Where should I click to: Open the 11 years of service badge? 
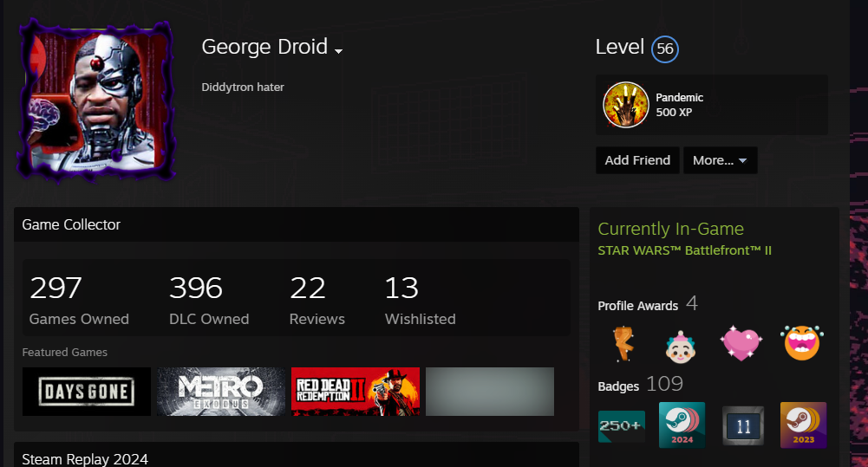[x=743, y=426]
